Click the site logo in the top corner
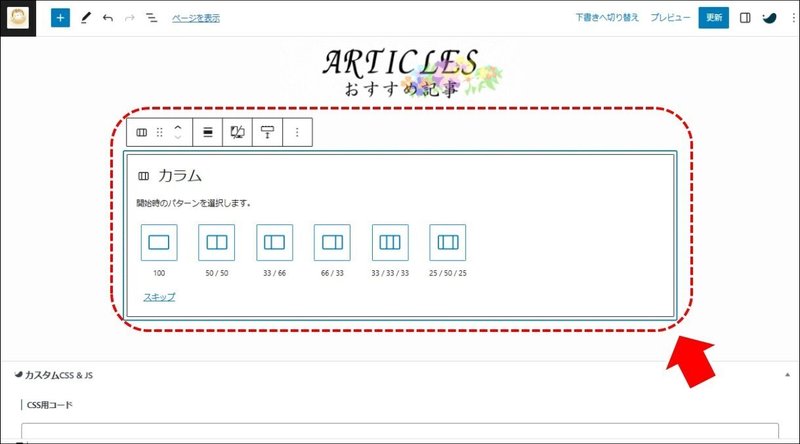The height and width of the screenshot is (444, 800). click(18, 18)
